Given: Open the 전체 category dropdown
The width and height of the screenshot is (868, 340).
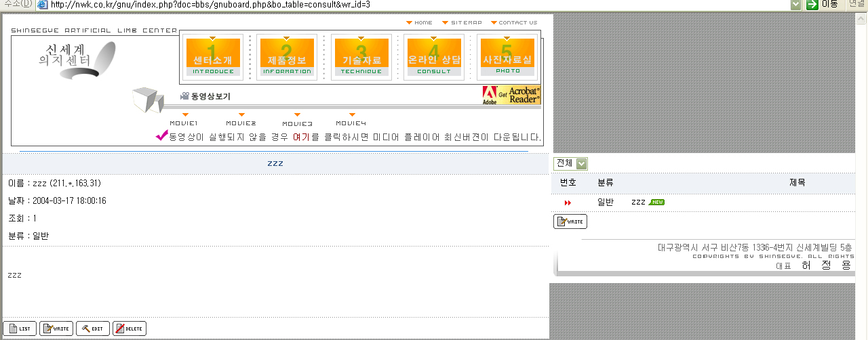Looking at the screenshot, I should pyautogui.click(x=571, y=163).
